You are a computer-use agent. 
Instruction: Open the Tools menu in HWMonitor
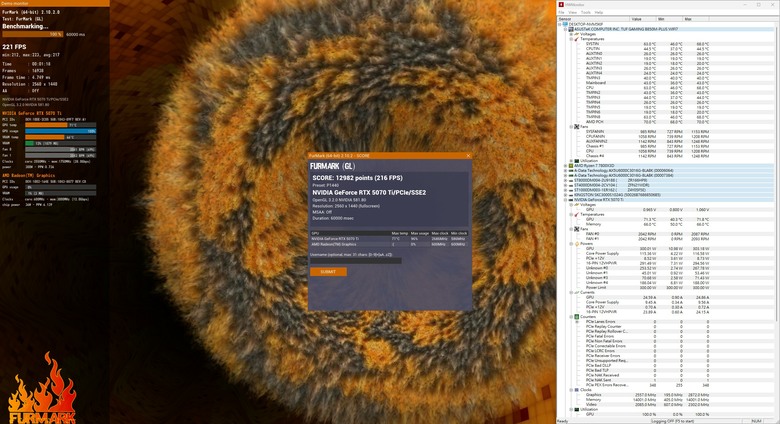585,12
